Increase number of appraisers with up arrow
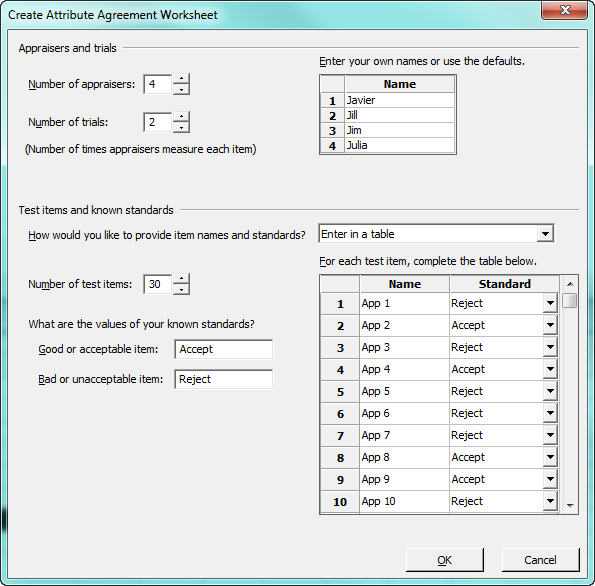 181,79
